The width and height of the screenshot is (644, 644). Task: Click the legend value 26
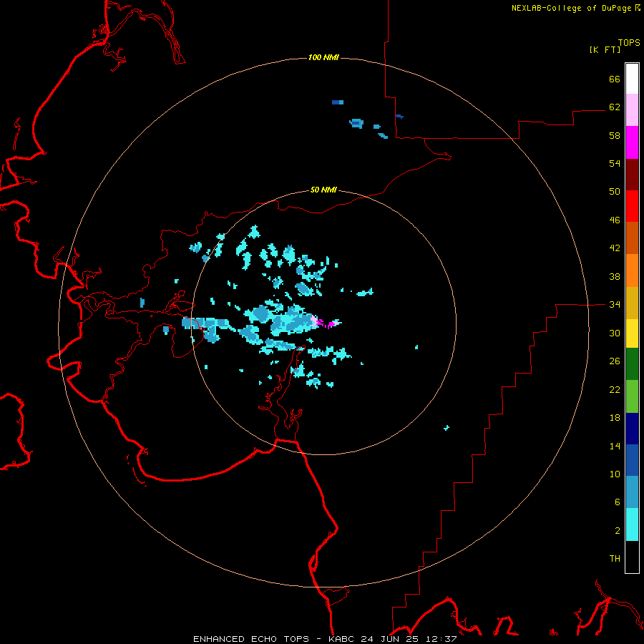615,361
